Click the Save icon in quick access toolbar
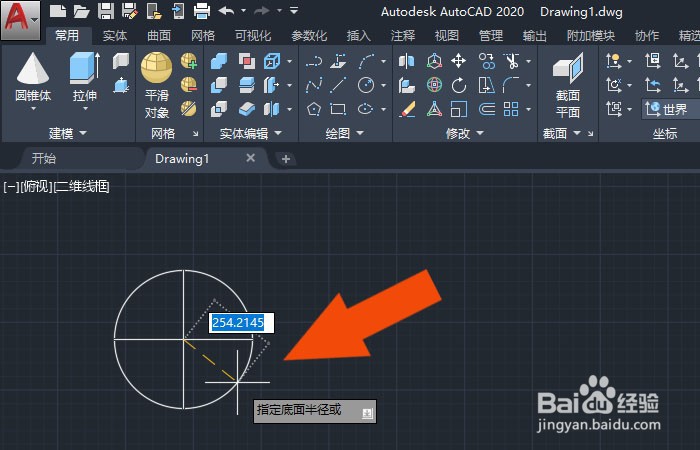This screenshot has height=450, width=700. (106, 11)
